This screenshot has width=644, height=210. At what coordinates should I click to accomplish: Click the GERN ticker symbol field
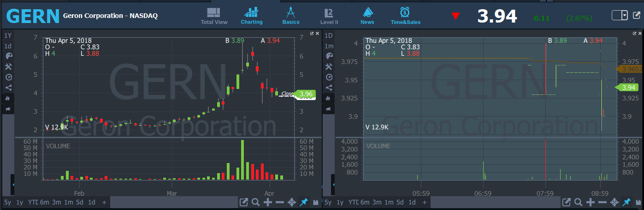[x=32, y=16]
